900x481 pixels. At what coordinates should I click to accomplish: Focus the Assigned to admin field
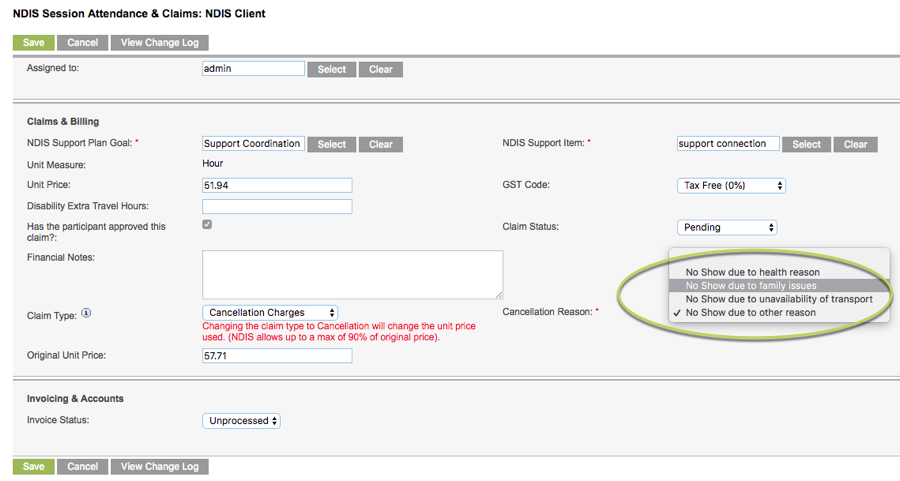click(253, 69)
